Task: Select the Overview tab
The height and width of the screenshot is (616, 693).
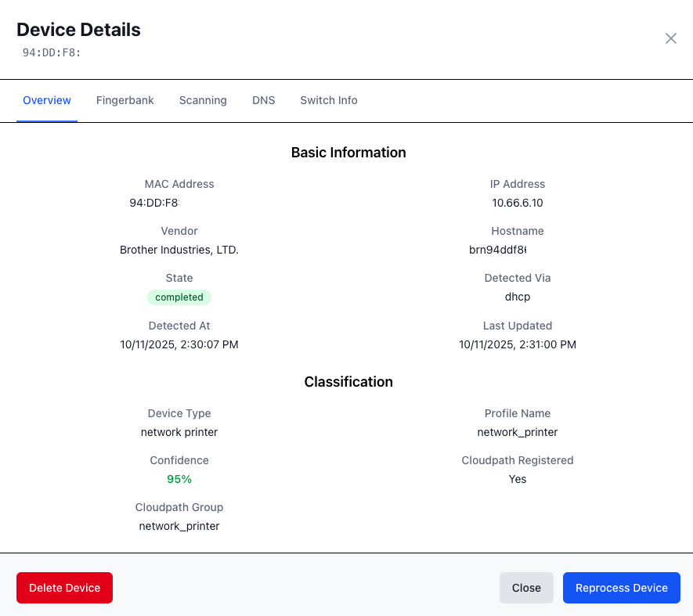Action: [x=47, y=100]
